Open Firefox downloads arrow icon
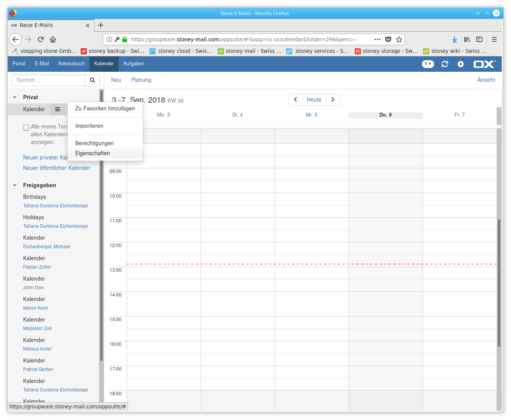Viewport: 511px width, 420px height. point(454,39)
